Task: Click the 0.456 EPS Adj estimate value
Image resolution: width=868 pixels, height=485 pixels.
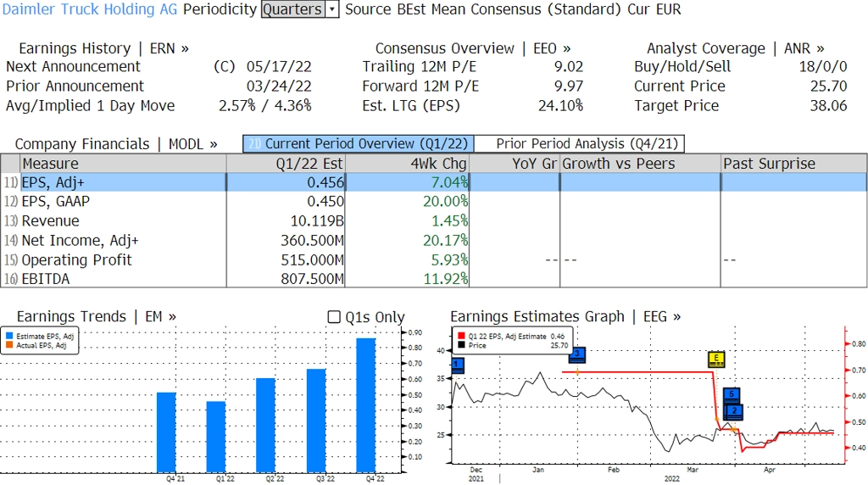Action: (x=325, y=182)
